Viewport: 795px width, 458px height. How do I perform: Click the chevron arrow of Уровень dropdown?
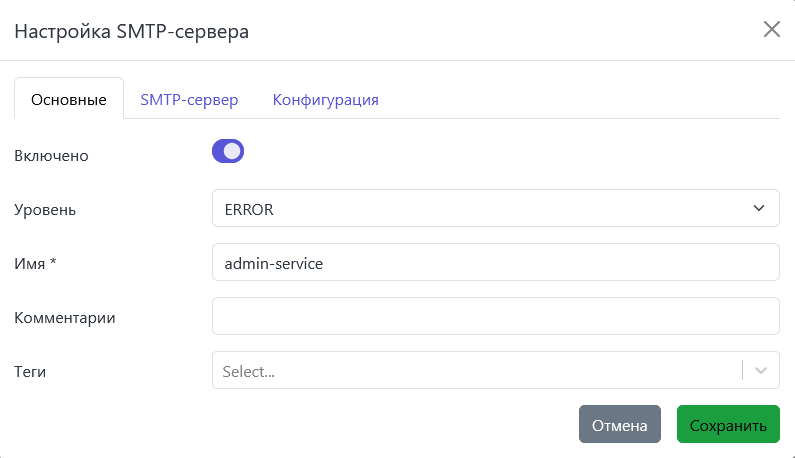[x=758, y=209]
